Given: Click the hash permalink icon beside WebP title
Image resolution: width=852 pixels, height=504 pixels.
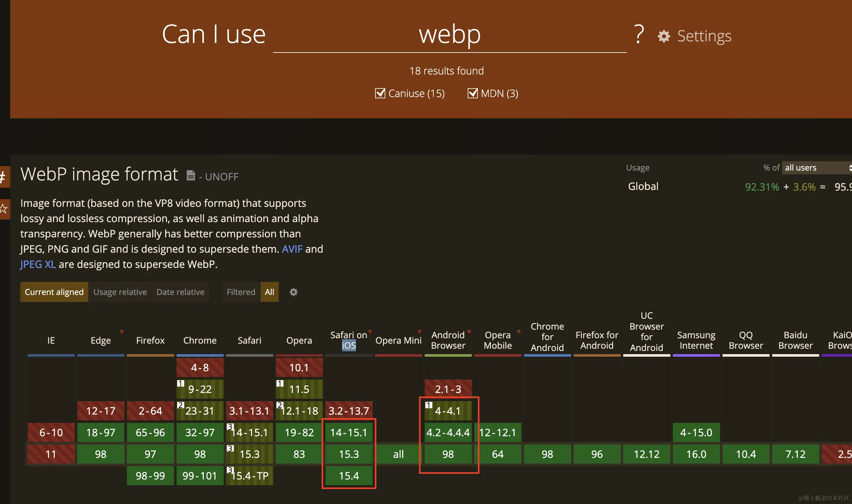Looking at the screenshot, I should pos(3,177).
